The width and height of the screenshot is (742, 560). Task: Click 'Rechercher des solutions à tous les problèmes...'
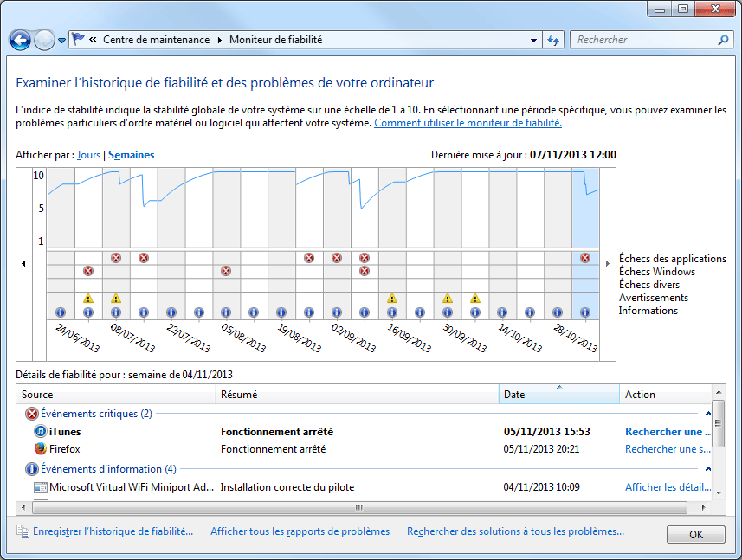[x=515, y=531]
